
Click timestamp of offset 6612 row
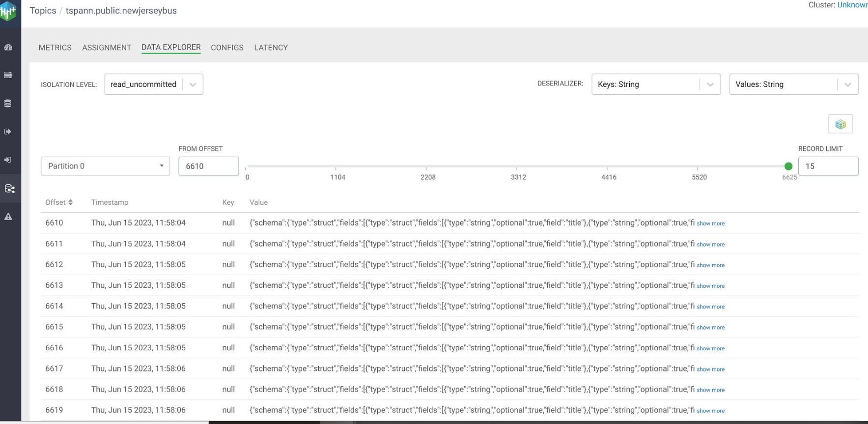[x=138, y=264]
